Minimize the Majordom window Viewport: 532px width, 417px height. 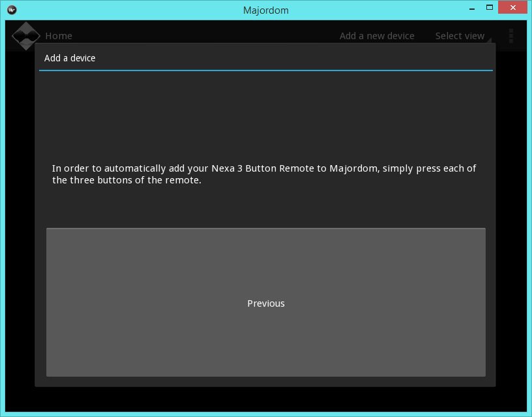(471, 8)
